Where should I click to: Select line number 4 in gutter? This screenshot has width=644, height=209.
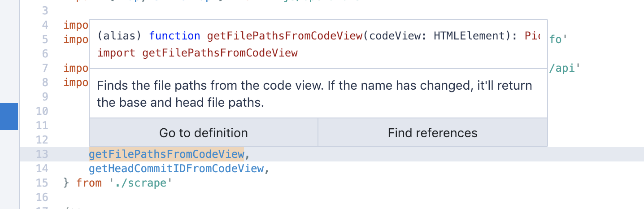point(45,25)
